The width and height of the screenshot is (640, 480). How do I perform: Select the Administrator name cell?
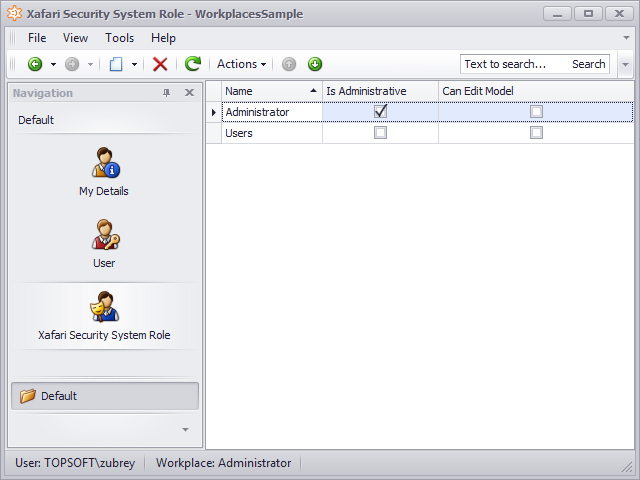pyautogui.click(x=272, y=112)
